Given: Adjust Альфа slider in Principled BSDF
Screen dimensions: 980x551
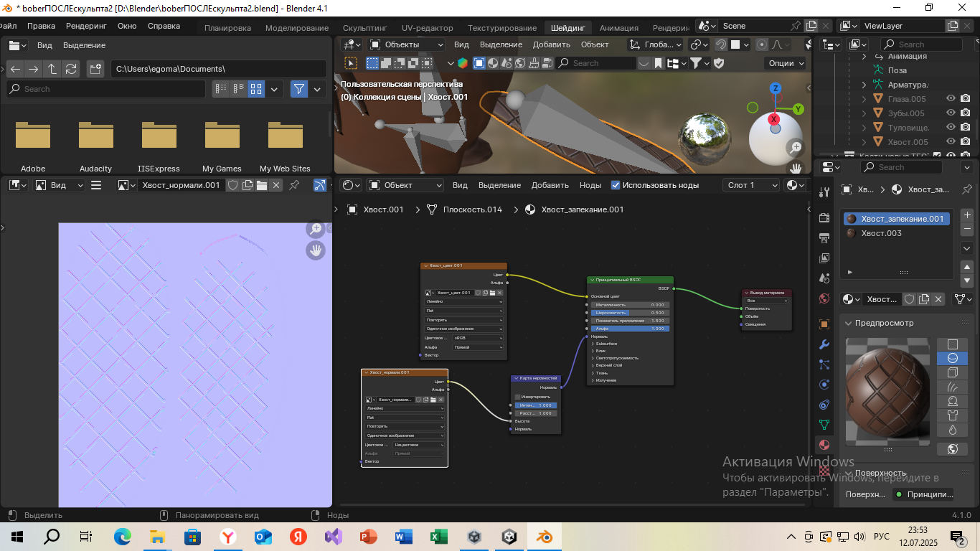Looking at the screenshot, I should 629,329.
